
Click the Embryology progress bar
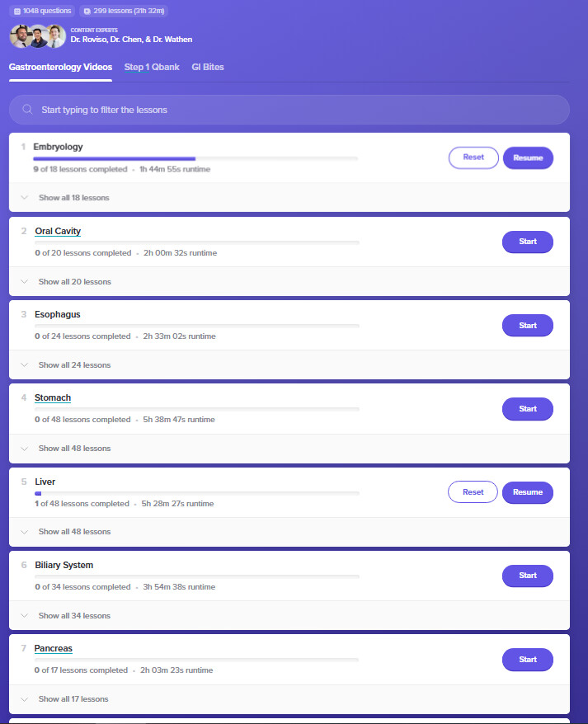(x=195, y=158)
